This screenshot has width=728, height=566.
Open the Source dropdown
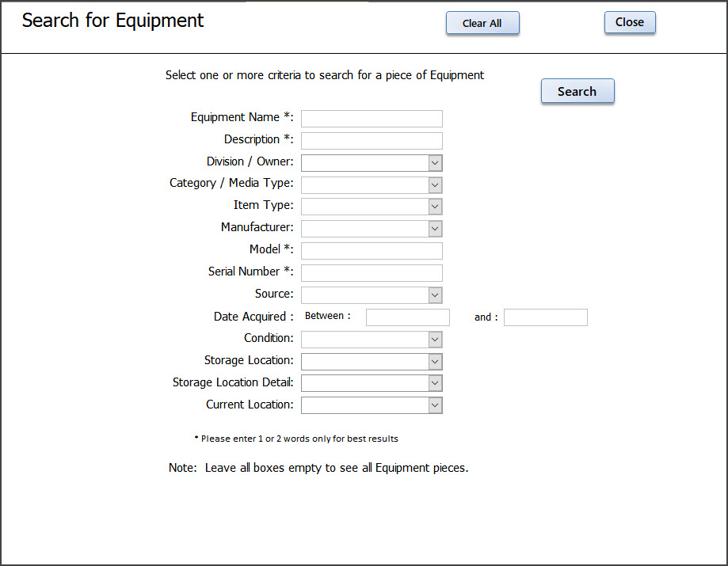tap(371, 295)
